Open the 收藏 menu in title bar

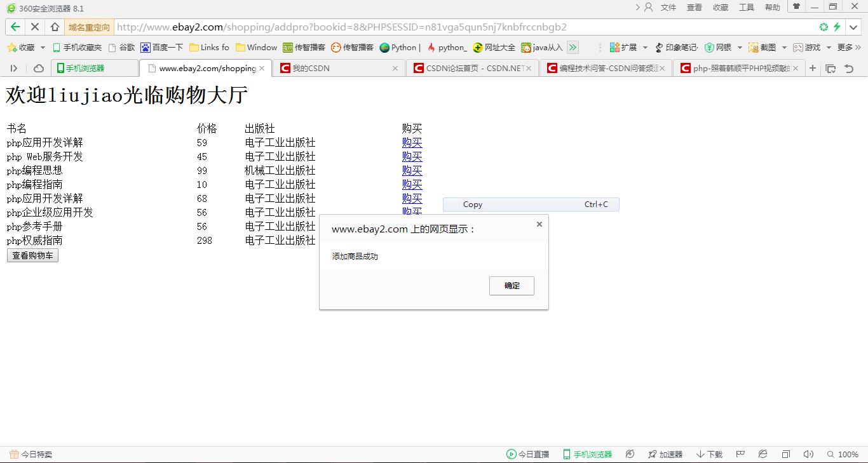[721, 8]
